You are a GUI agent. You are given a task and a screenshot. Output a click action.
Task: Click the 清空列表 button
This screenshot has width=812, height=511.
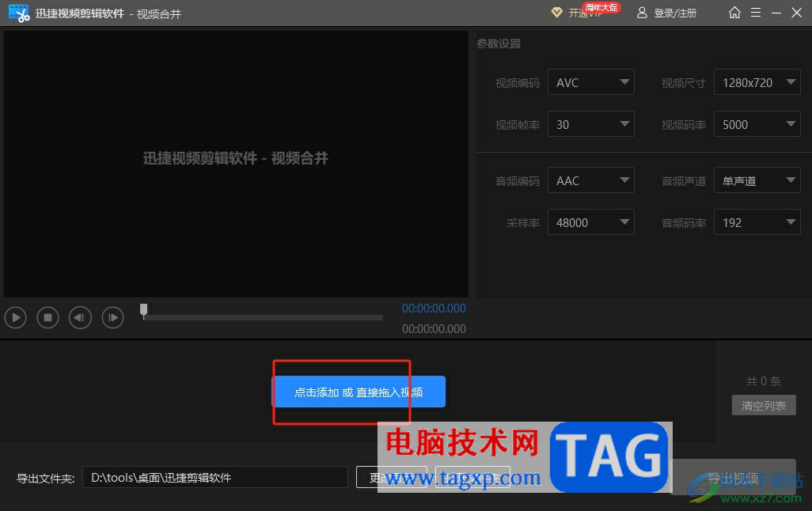pos(764,405)
